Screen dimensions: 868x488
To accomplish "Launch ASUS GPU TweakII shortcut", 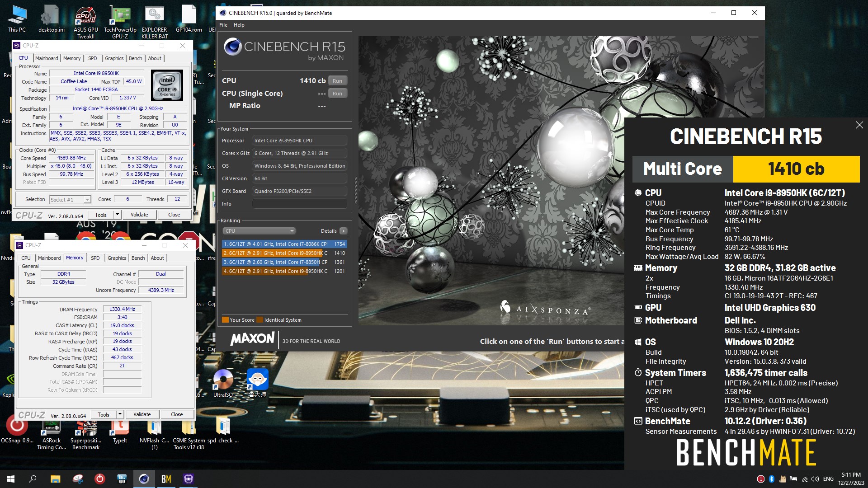I will coord(85,22).
